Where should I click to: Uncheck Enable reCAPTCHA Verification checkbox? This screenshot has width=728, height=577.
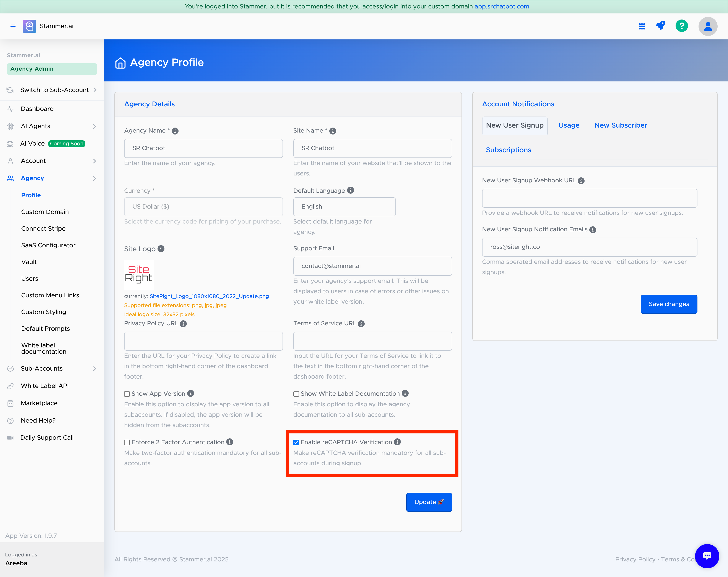point(296,442)
